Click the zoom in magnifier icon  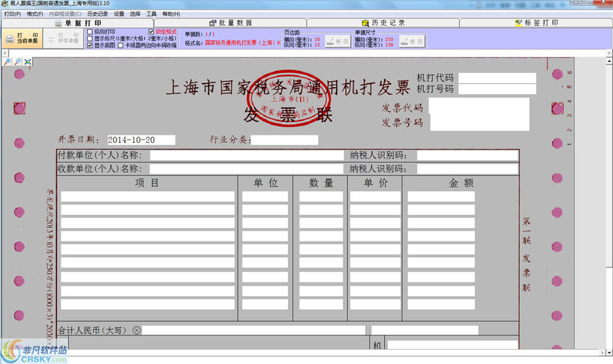pos(7,62)
